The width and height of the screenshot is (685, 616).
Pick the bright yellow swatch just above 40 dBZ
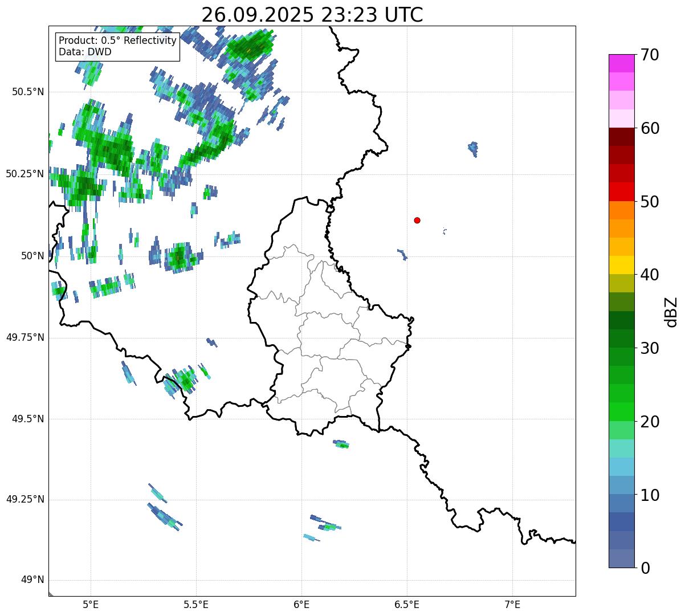point(622,265)
